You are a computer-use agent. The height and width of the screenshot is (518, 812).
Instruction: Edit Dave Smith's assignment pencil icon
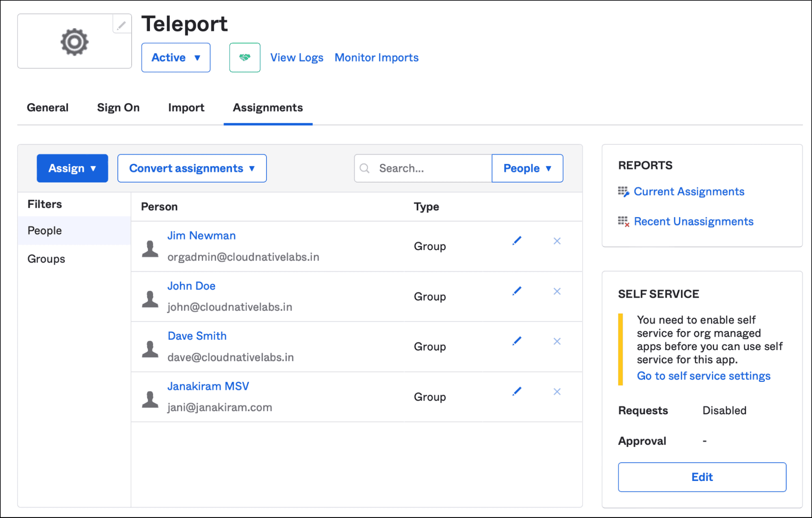[x=517, y=341]
